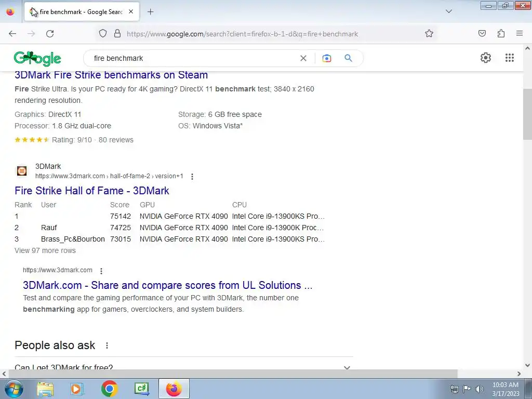Bookmark this page with the star icon

429,34
